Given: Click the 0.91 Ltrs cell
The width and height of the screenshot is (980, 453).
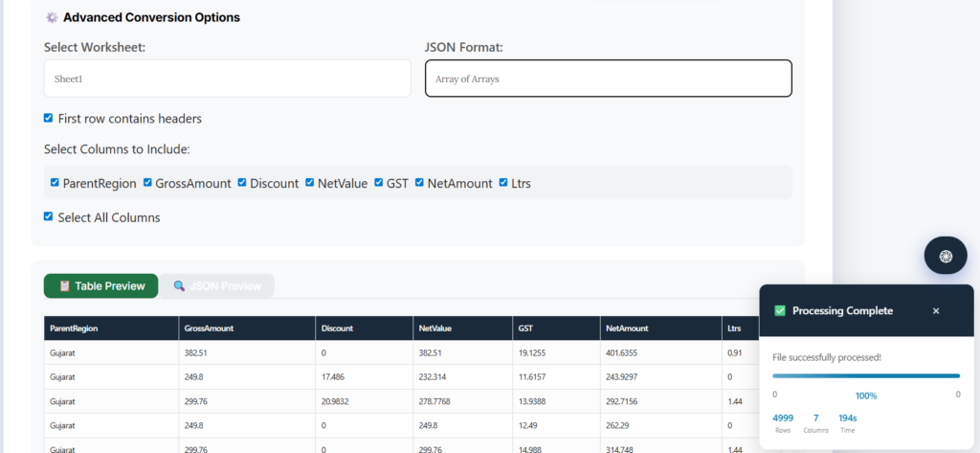Looking at the screenshot, I should click(741, 352).
